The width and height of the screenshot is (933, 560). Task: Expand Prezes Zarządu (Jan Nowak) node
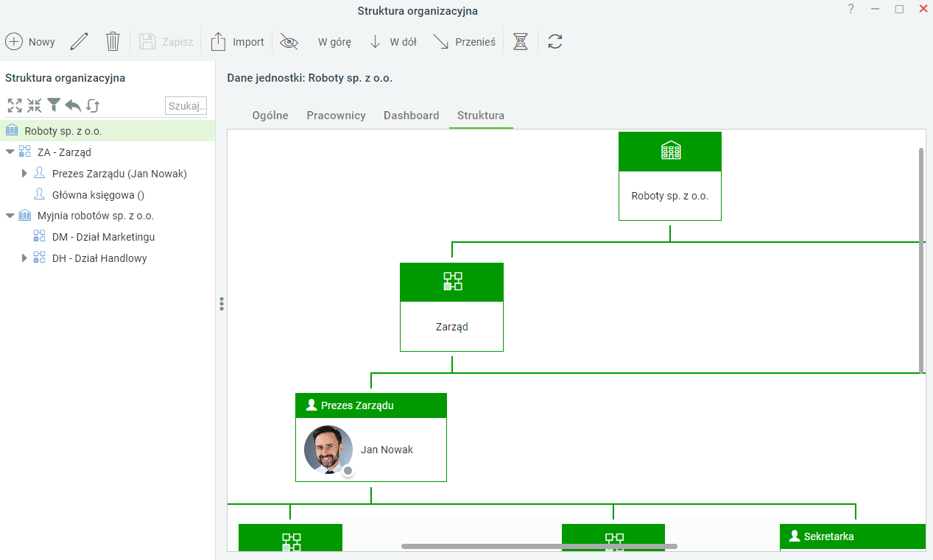coord(24,174)
